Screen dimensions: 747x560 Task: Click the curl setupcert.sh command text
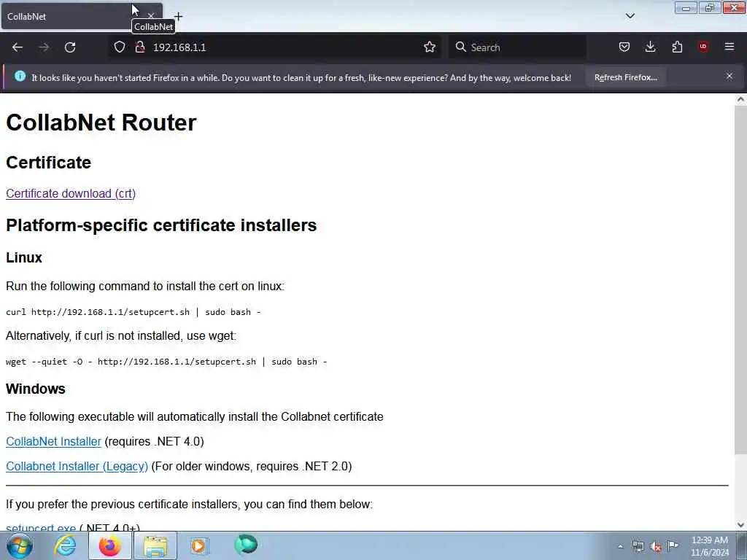[133, 312]
